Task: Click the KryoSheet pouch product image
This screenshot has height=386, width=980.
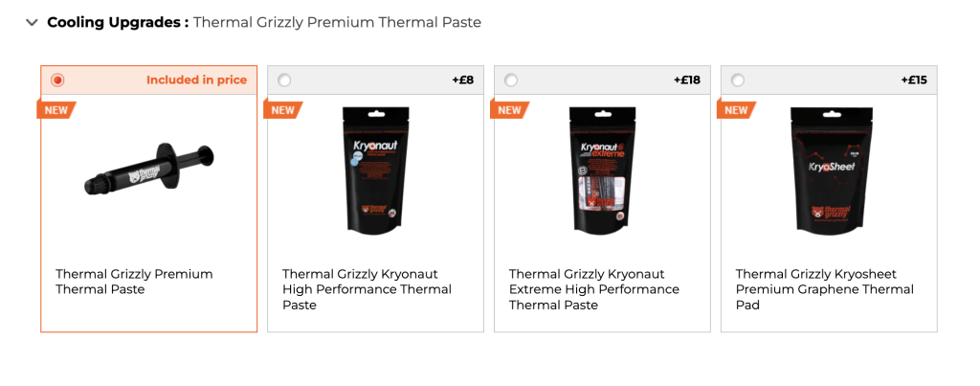Action: [x=829, y=170]
